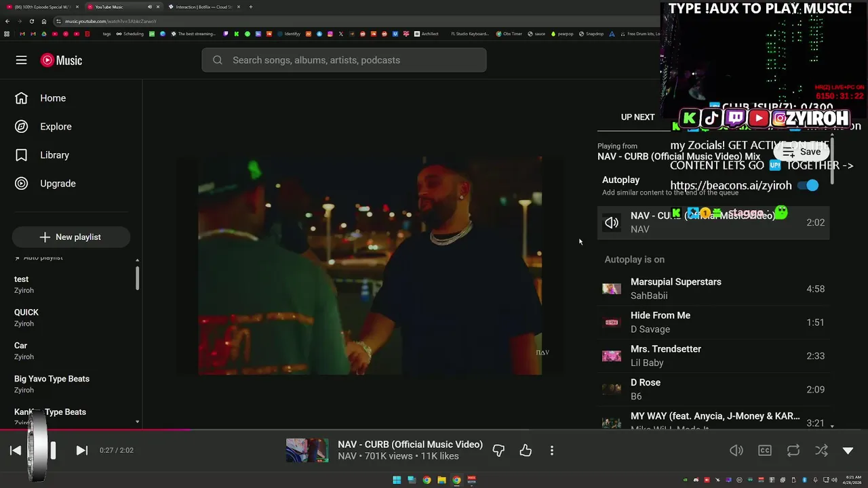Switch off the Autoplay toggle

(808, 185)
